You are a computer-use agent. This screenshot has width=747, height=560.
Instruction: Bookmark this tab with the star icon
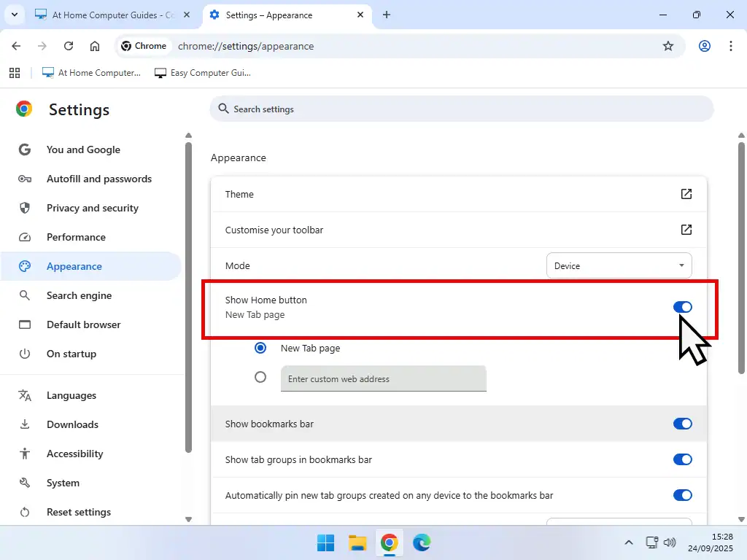pyautogui.click(x=667, y=46)
